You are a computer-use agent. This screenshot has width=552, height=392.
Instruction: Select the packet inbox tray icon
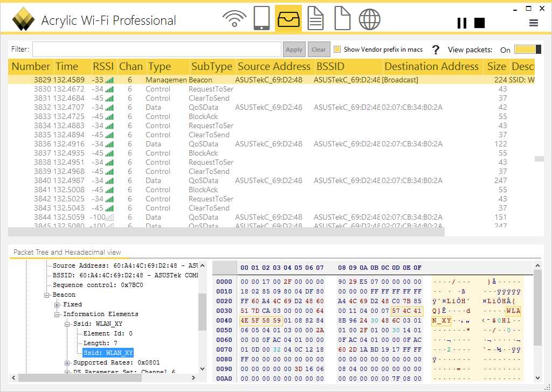click(x=288, y=19)
